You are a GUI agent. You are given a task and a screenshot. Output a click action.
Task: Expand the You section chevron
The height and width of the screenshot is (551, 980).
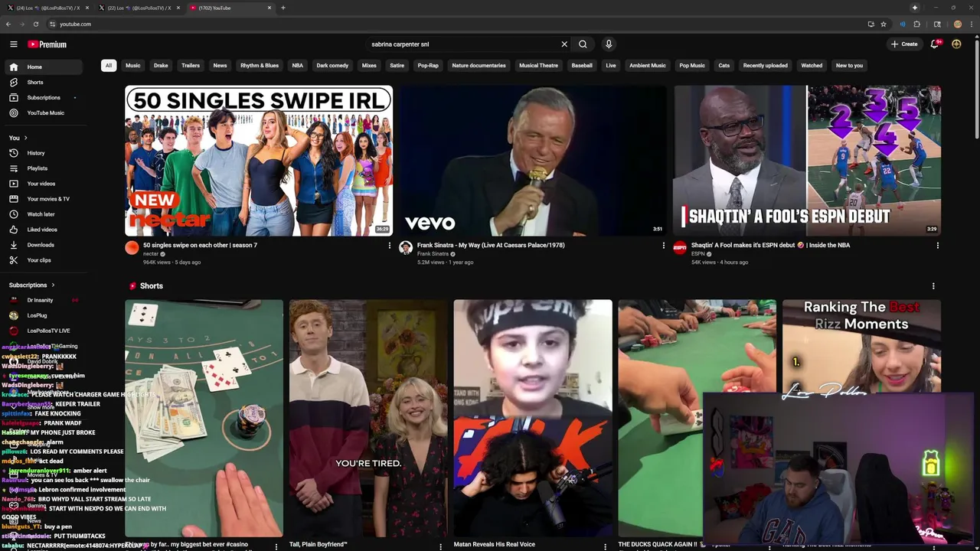25,138
